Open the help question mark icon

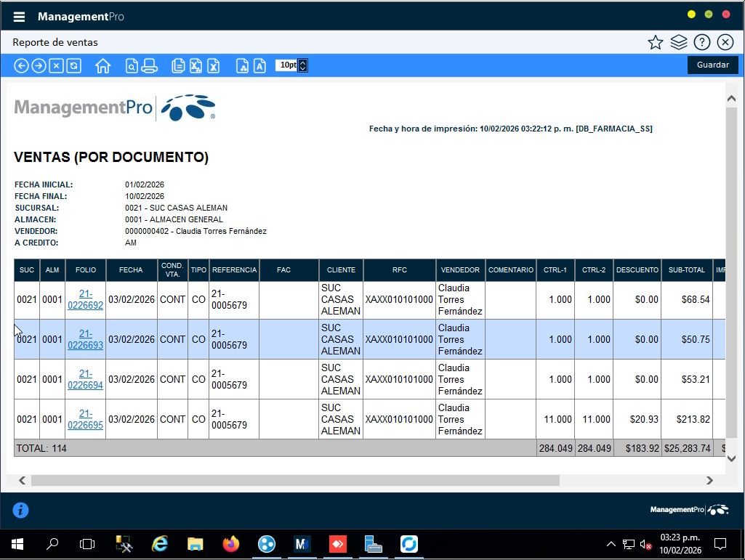click(x=701, y=42)
